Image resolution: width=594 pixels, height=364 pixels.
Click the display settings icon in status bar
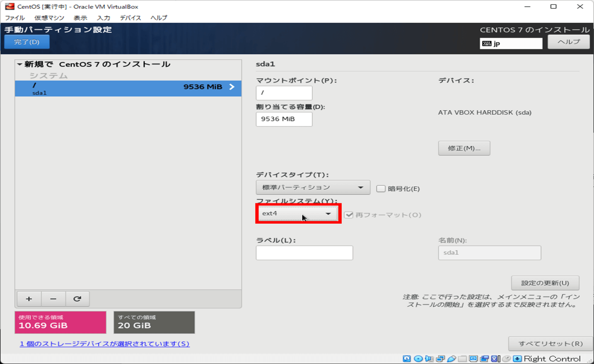click(473, 359)
